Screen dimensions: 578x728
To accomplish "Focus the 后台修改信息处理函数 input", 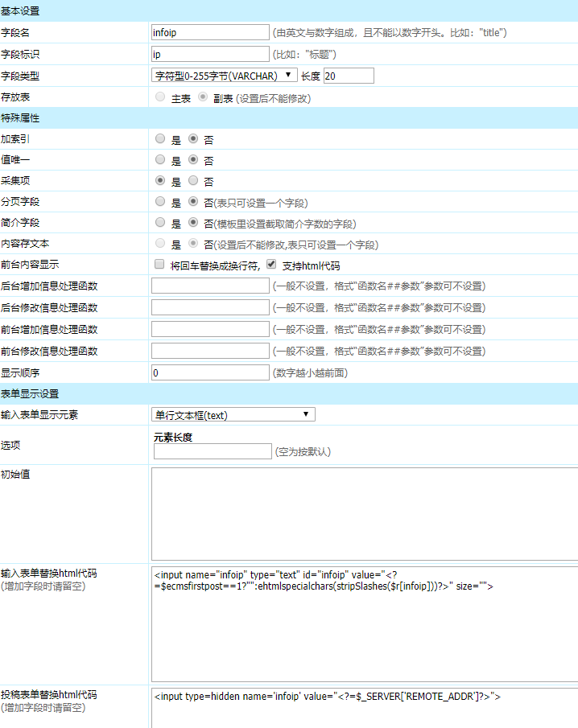I will tap(210, 307).
